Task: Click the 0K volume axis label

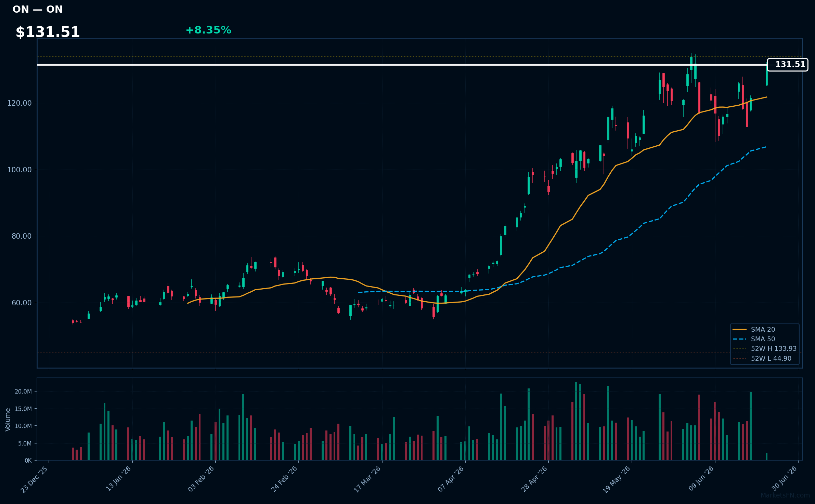Action: tap(28, 461)
